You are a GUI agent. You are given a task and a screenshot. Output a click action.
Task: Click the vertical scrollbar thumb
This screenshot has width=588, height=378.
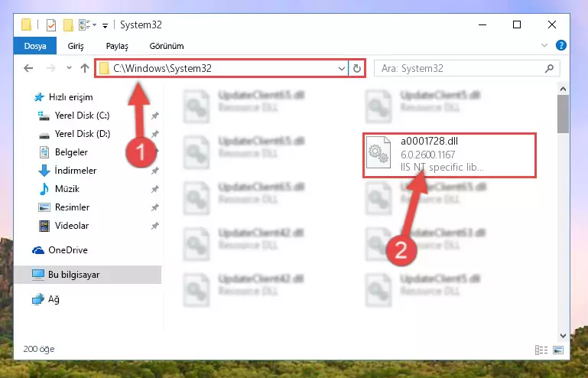563,114
